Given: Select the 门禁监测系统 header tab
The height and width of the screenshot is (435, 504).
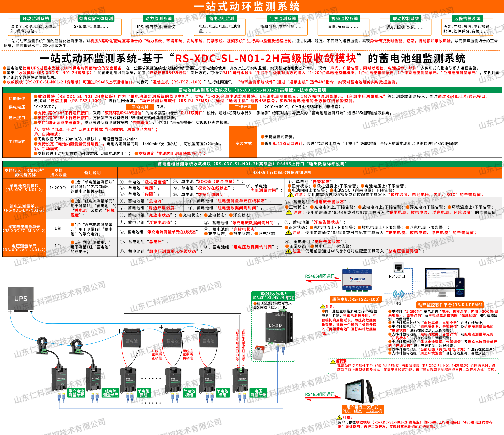Looking at the screenshot, I should (x=282, y=19).
